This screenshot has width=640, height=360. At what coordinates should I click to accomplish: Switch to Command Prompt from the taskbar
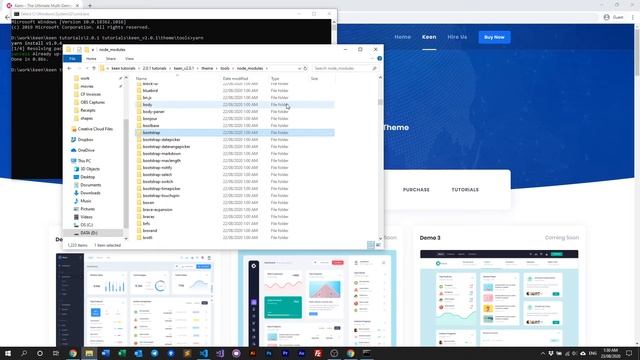367,353
